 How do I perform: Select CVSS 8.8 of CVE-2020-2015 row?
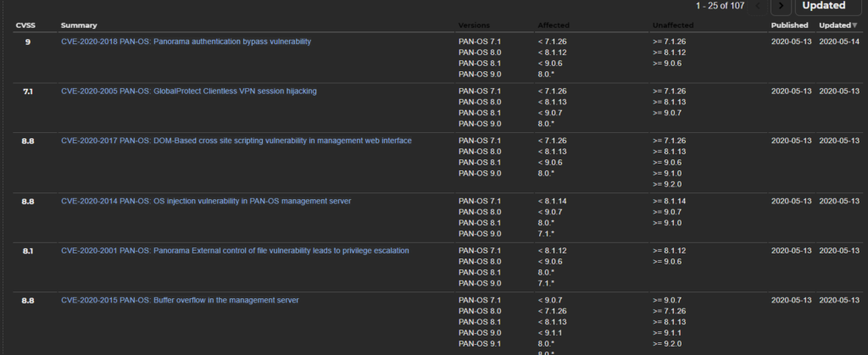[x=28, y=301]
